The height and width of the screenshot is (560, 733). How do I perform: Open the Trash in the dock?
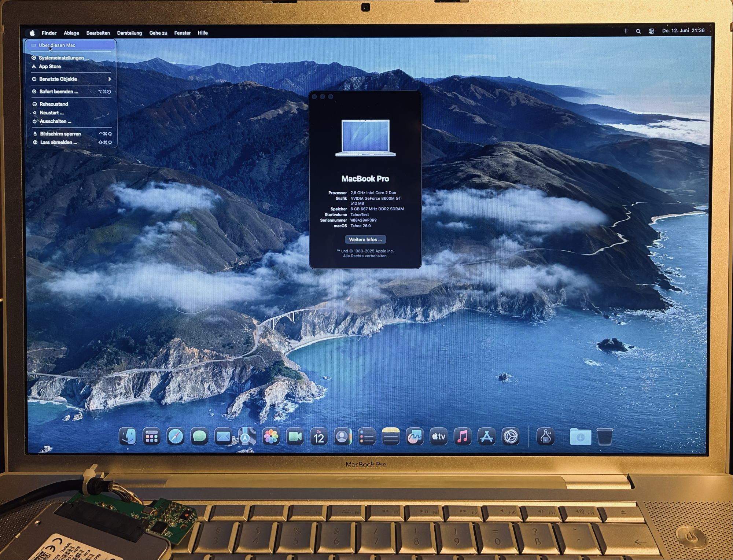604,437
